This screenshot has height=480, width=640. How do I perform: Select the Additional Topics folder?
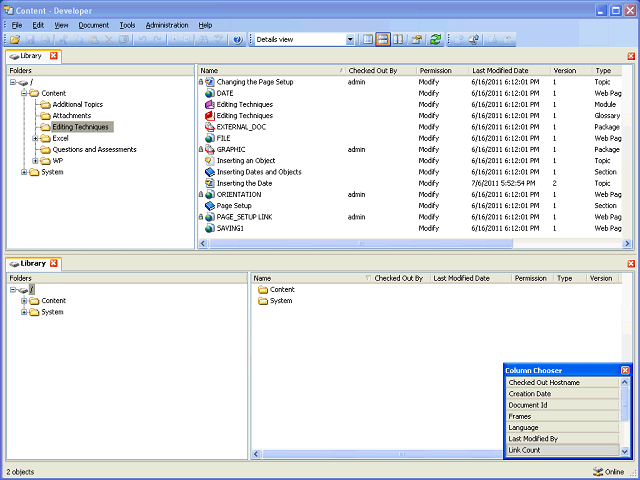point(78,104)
